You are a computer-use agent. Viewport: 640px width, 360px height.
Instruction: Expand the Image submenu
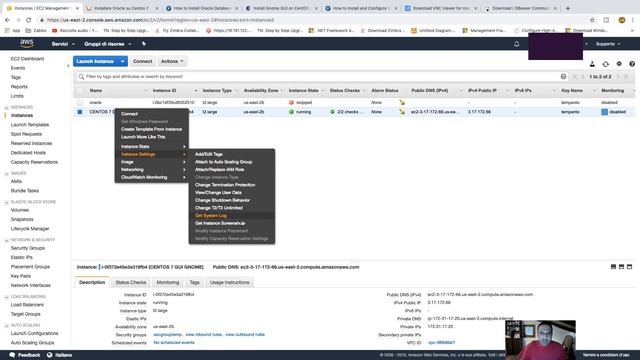coord(152,162)
